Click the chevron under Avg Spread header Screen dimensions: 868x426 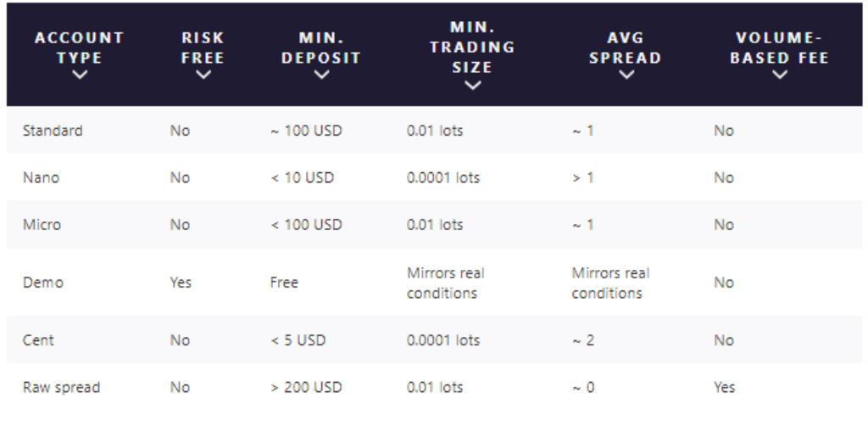pos(626,75)
